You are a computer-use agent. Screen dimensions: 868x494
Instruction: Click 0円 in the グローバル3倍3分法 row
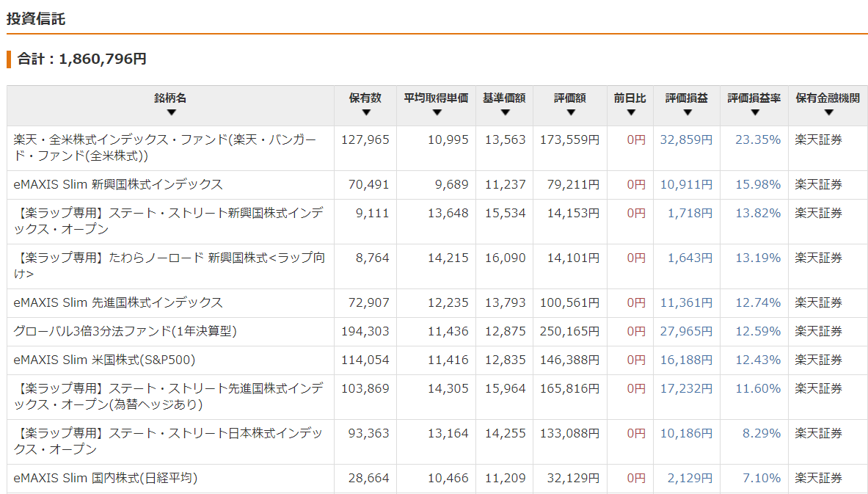(x=636, y=331)
